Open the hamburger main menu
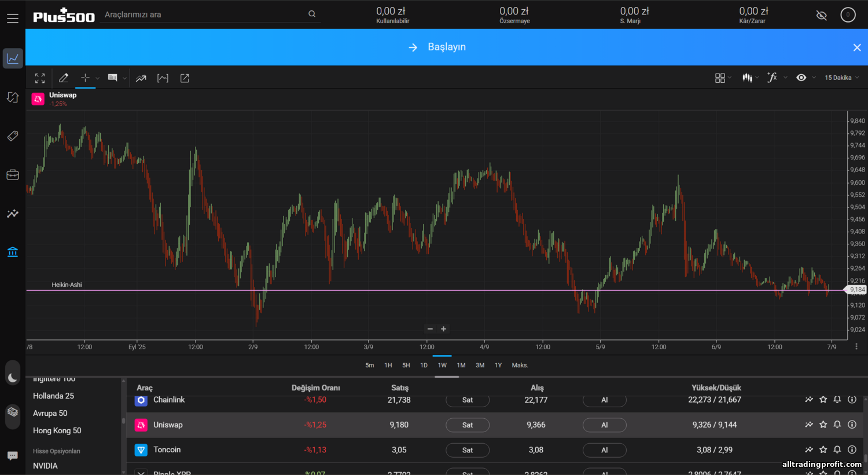Image resolution: width=868 pixels, height=475 pixels. [x=13, y=19]
